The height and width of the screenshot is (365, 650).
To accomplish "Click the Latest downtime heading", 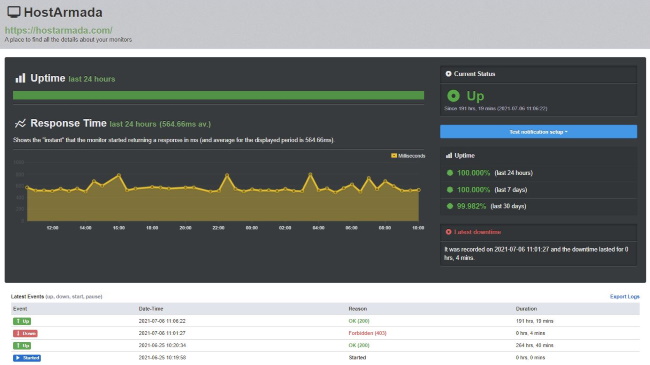I will [x=477, y=232].
